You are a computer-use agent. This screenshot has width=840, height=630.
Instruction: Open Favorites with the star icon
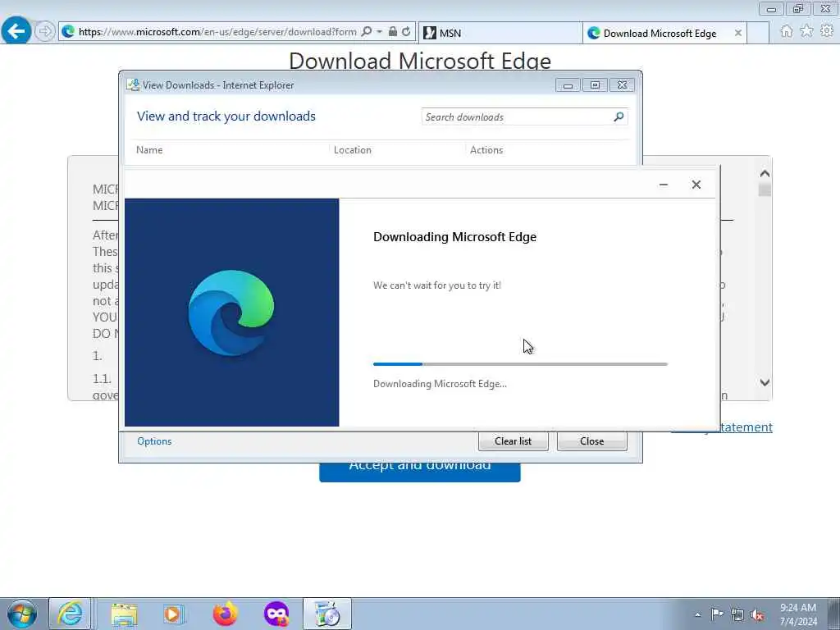(x=806, y=31)
